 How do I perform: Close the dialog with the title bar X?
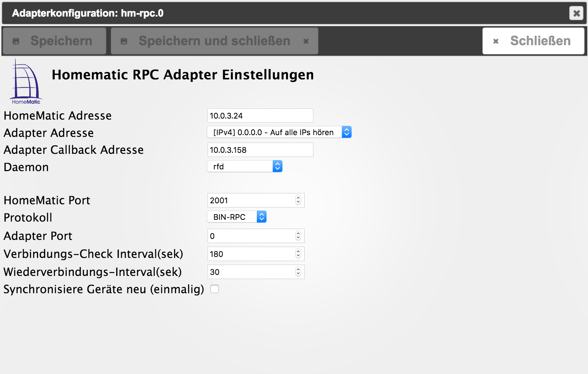point(576,13)
